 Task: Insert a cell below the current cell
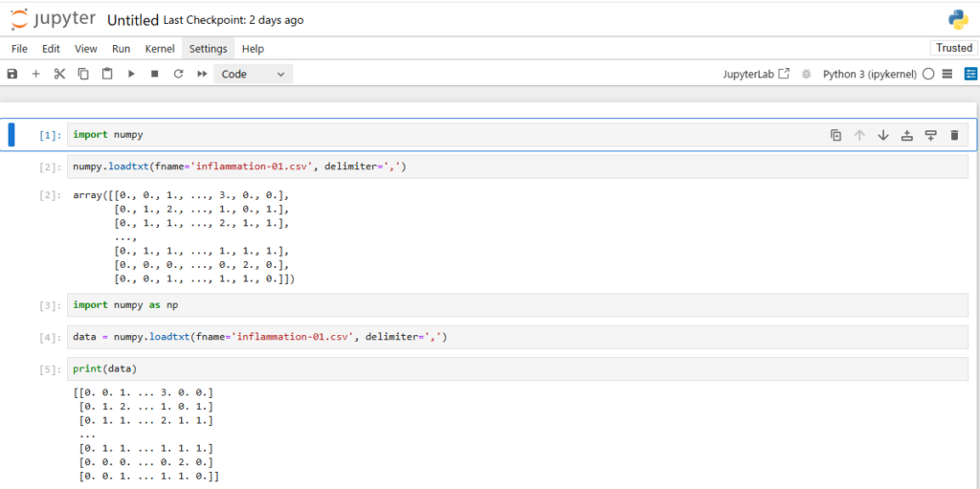click(930, 136)
